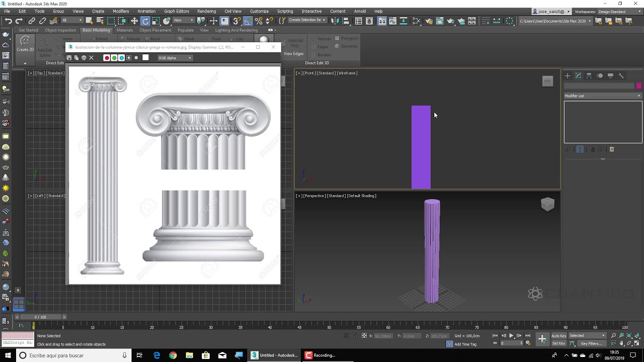Image resolution: width=644 pixels, height=362 pixels.
Task: Expand the Modifier List dropdown
Action: (x=603, y=96)
